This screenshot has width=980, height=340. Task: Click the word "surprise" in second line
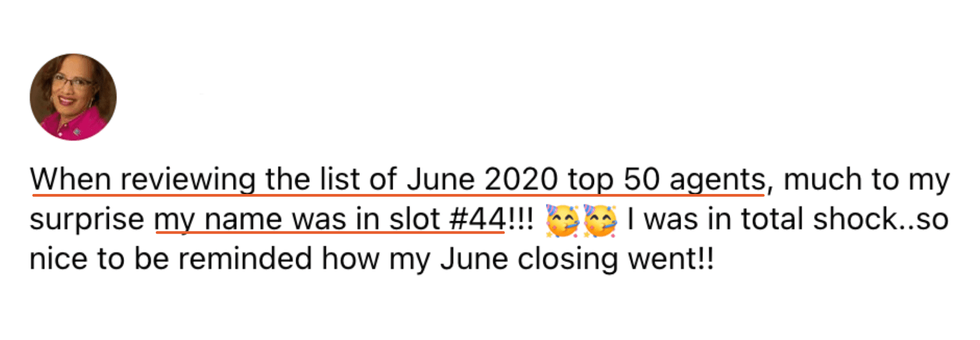click(87, 221)
